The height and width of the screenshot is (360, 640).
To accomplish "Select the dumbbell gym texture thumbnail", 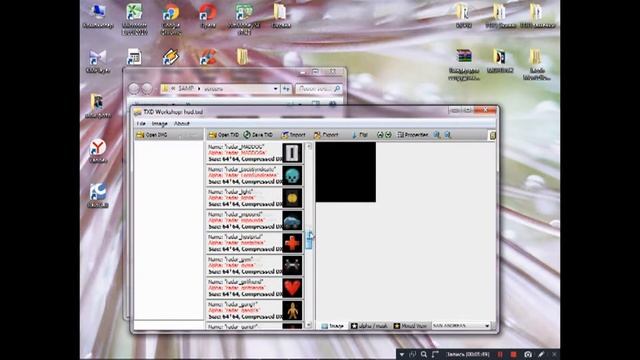I will [x=292, y=266].
